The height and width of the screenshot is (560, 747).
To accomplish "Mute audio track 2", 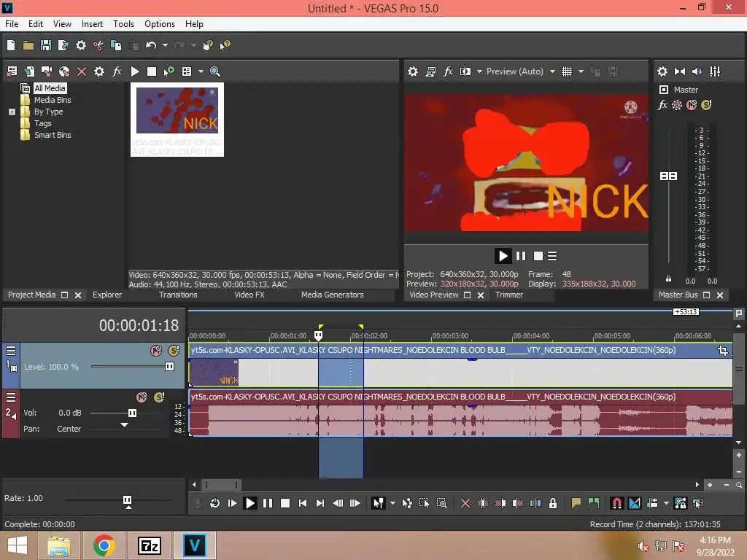I will tap(142, 397).
